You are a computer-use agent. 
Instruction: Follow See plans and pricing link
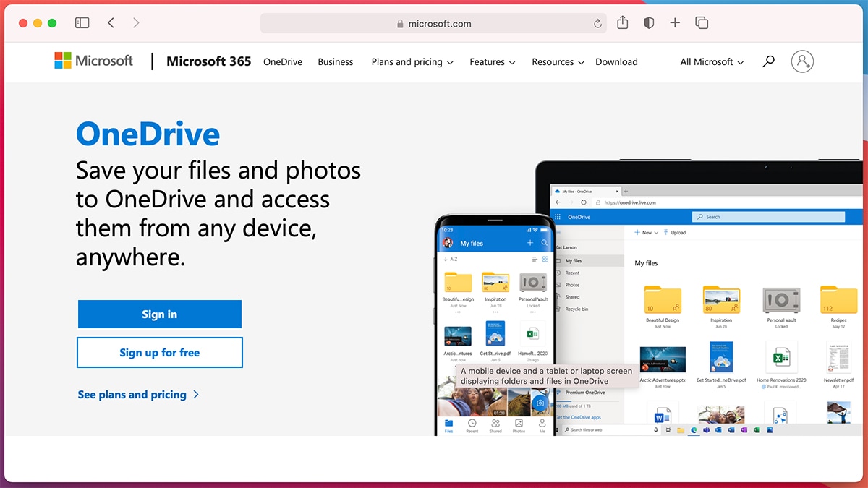[138, 395]
